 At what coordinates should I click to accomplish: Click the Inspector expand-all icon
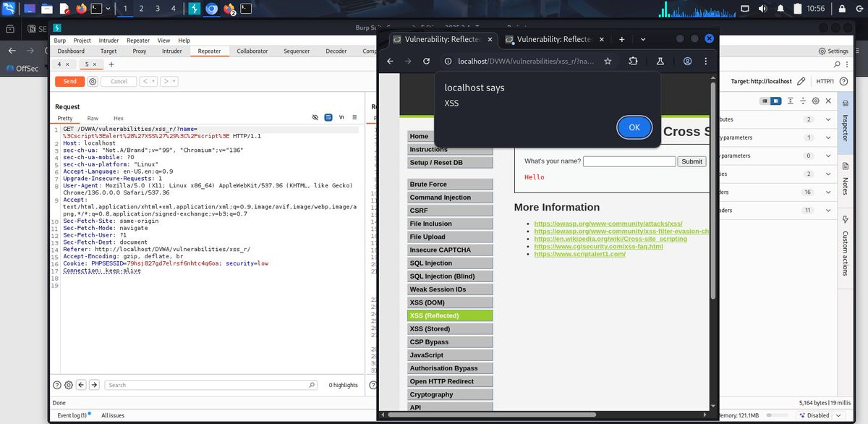[791, 101]
